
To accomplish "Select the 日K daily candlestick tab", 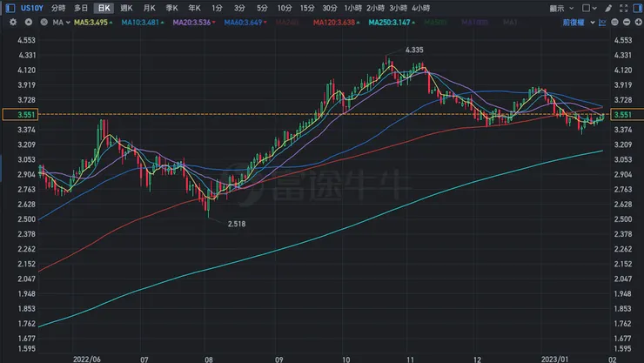I will (x=104, y=8).
